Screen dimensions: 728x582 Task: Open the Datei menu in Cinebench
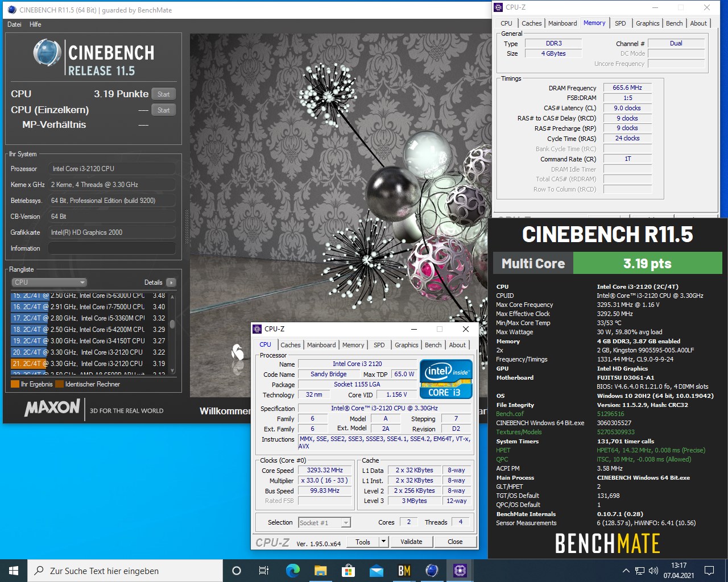[14, 24]
